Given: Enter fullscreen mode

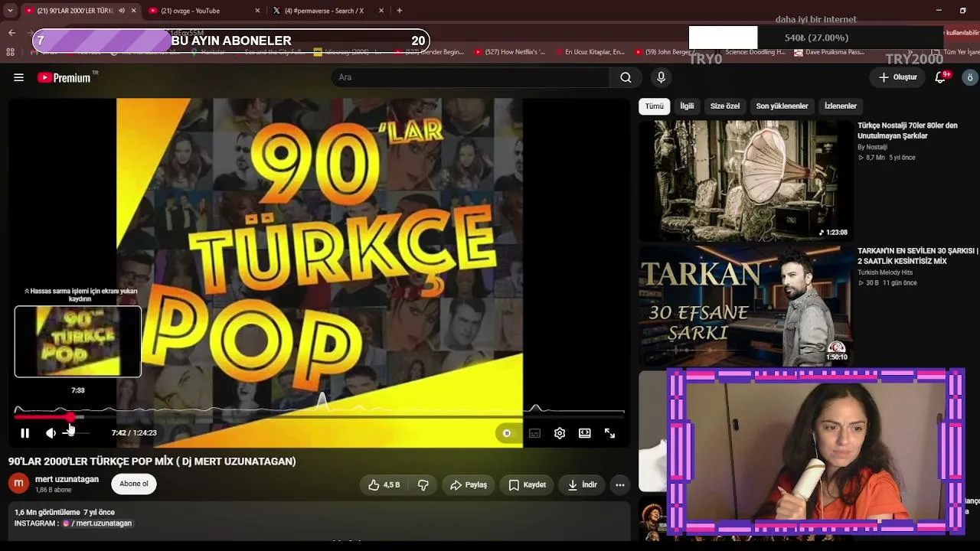Looking at the screenshot, I should (609, 433).
